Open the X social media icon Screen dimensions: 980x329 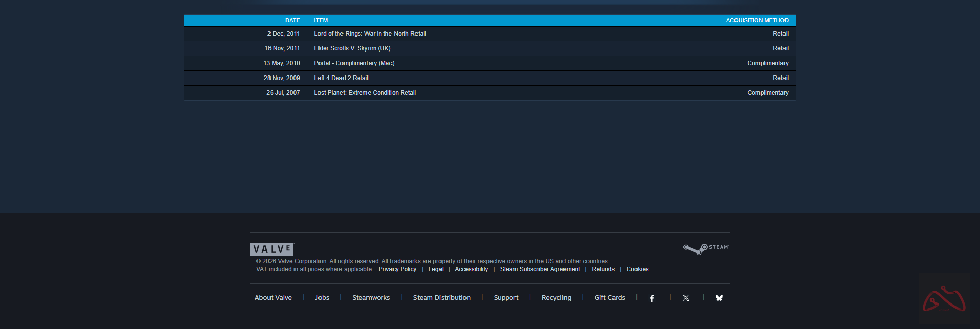coord(685,298)
